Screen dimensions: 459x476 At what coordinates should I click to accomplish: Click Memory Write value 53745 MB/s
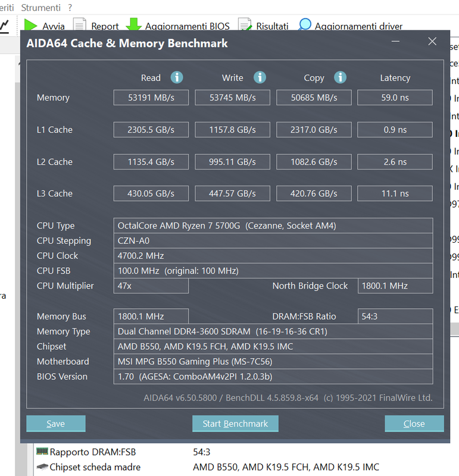pos(232,98)
